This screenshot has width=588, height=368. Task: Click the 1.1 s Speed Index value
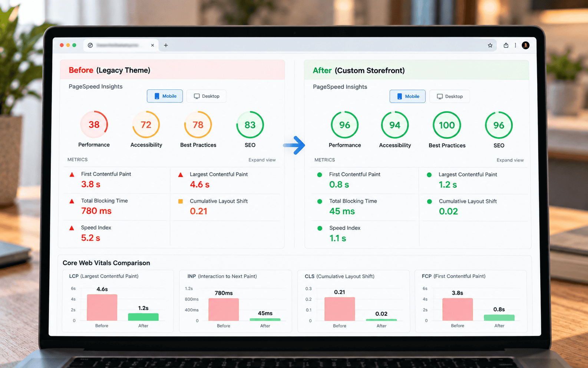click(x=338, y=238)
